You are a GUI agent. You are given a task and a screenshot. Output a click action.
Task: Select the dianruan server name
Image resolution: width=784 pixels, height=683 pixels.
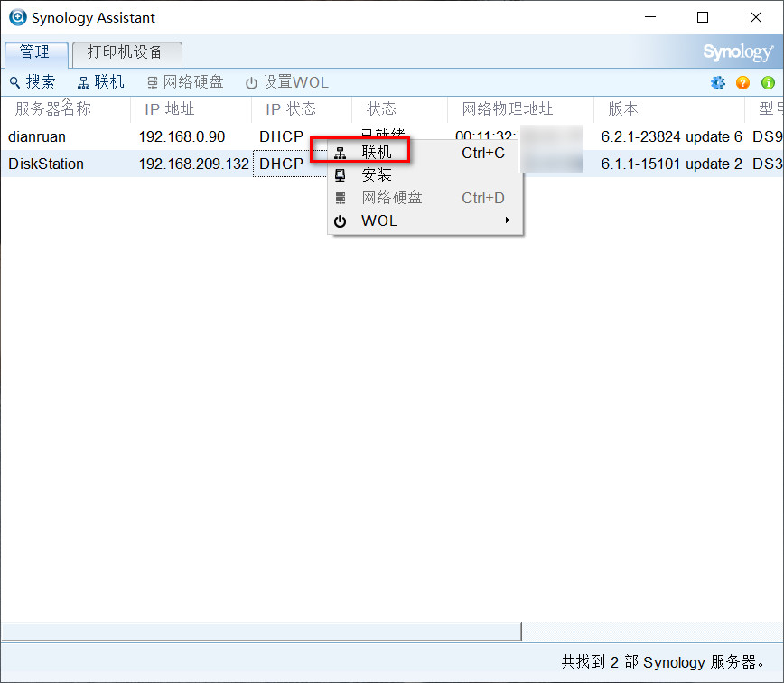click(37, 137)
